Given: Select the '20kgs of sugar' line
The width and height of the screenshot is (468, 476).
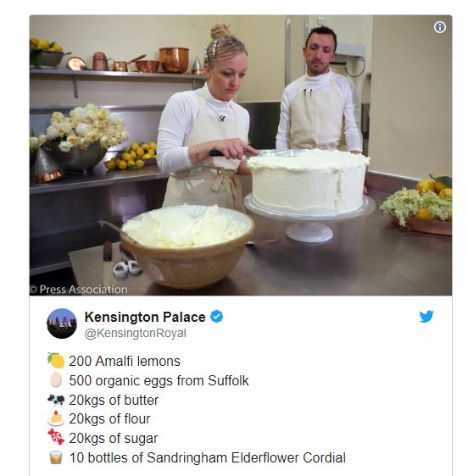Looking at the screenshot, I should coord(114,439).
